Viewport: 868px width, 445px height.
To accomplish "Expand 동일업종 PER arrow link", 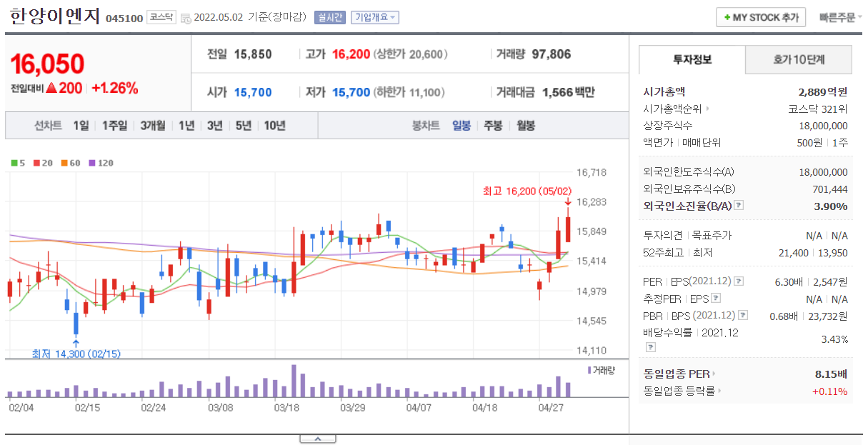I will (714, 374).
